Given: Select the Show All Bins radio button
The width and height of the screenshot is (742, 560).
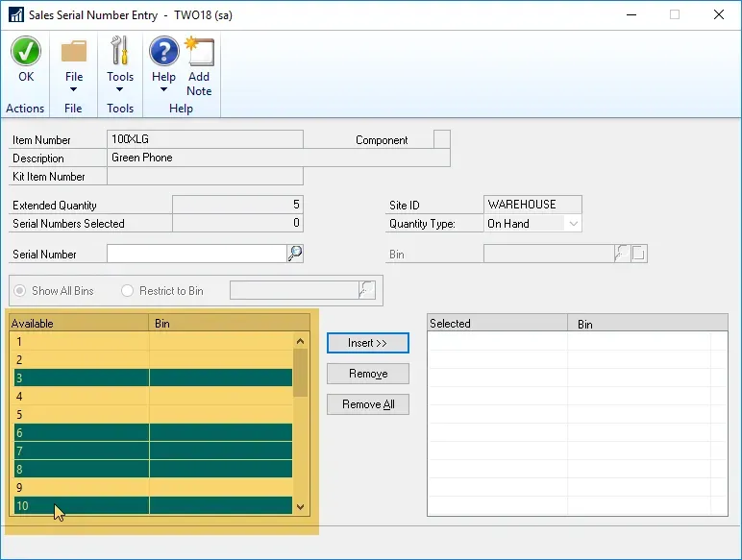Looking at the screenshot, I should click(x=19, y=291).
